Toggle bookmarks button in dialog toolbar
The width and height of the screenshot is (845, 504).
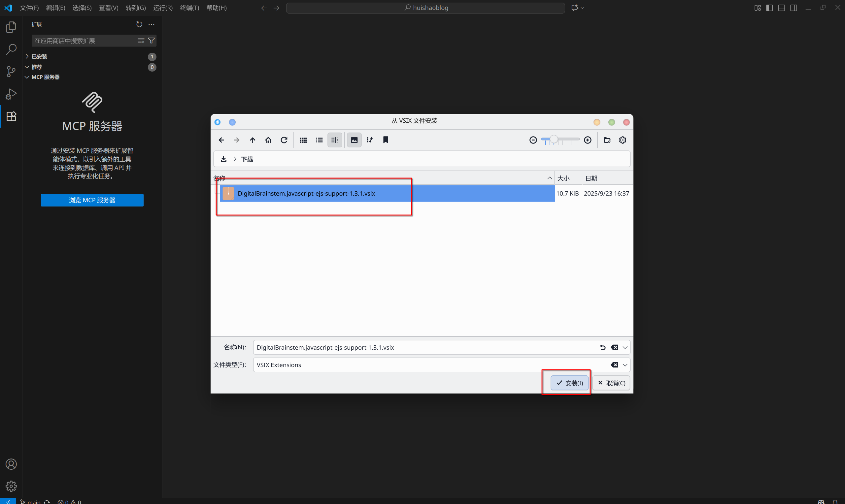click(386, 140)
